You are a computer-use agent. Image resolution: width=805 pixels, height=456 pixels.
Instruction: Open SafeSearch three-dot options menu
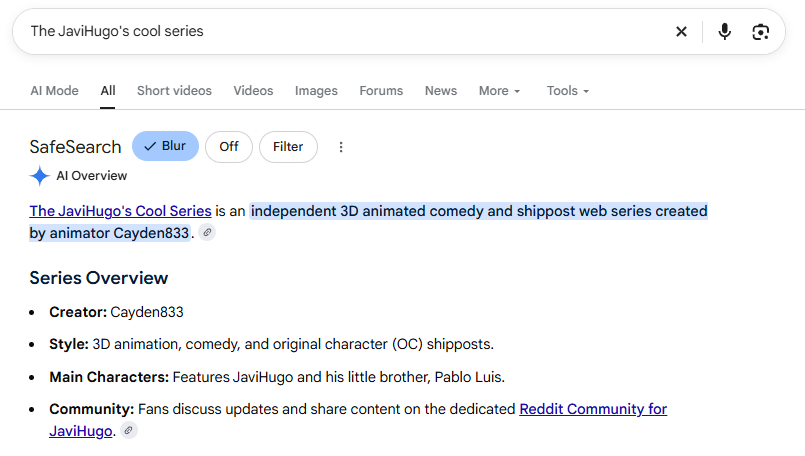341,147
